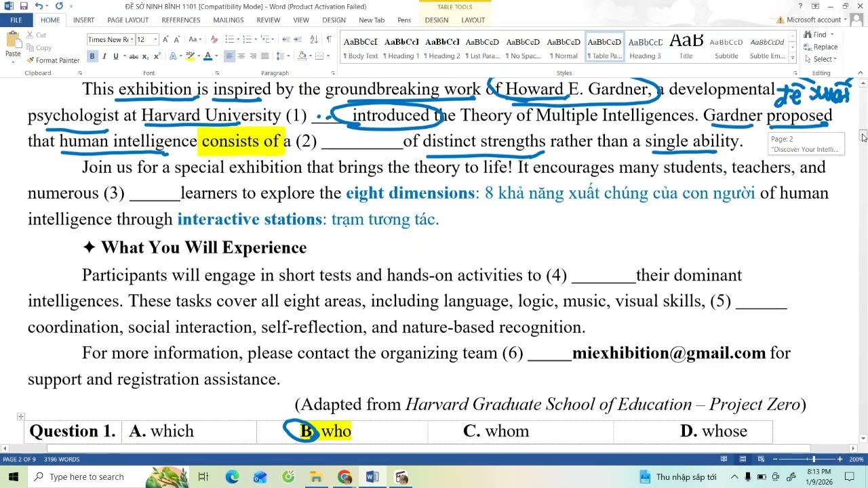Click the zoom out minus icon

point(776,459)
